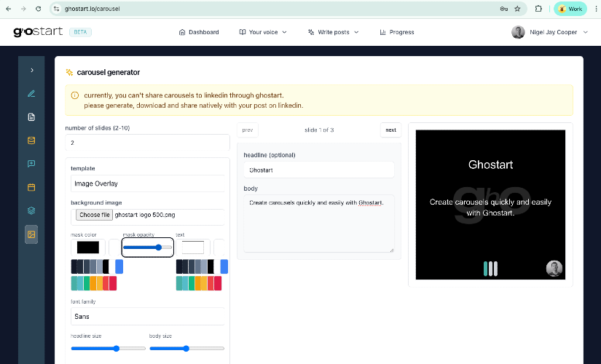Pick the black swatch under text color
The width and height of the screenshot is (601, 364).
click(x=211, y=266)
